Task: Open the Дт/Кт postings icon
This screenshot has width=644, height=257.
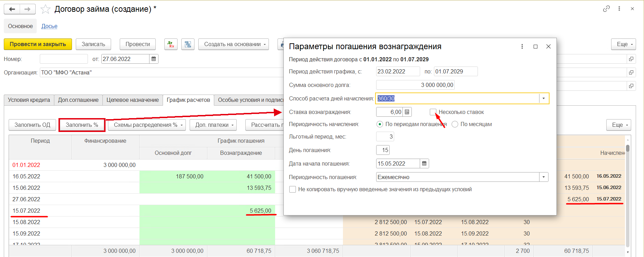Action: (x=171, y=44)
